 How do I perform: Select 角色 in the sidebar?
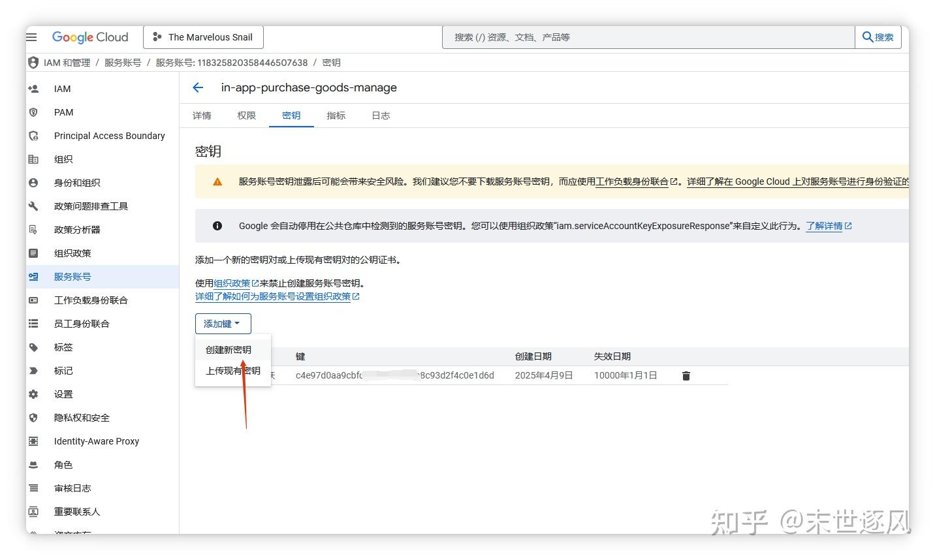(63, 464)
